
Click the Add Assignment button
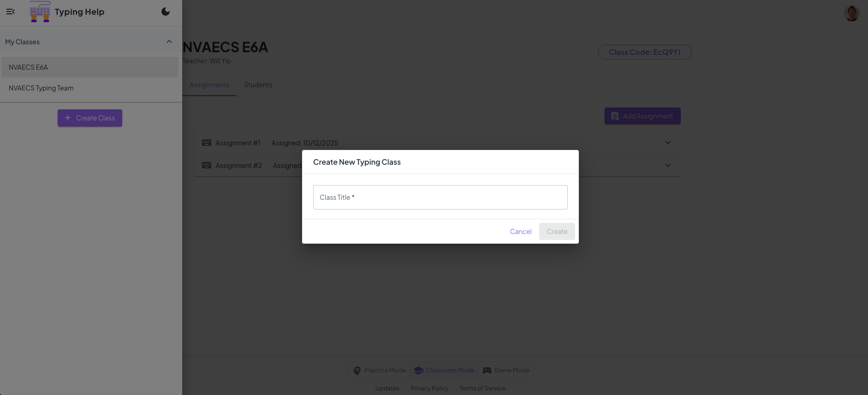[x=642, y=116]
